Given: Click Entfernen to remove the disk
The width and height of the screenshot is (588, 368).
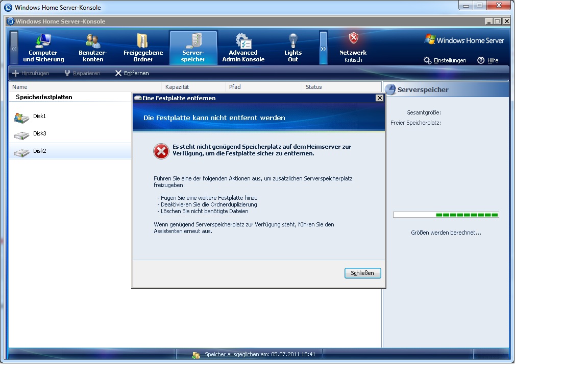Looking at the screenshot, I should [132, 73].
